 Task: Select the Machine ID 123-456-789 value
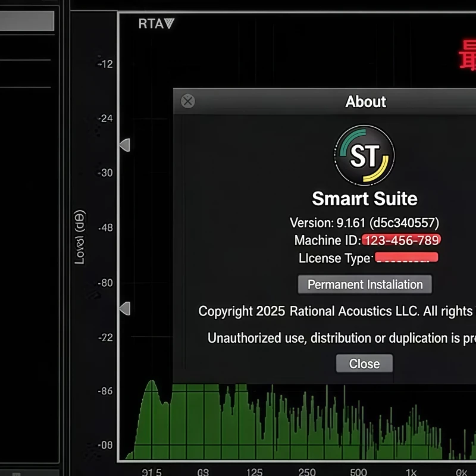[401, 240]
